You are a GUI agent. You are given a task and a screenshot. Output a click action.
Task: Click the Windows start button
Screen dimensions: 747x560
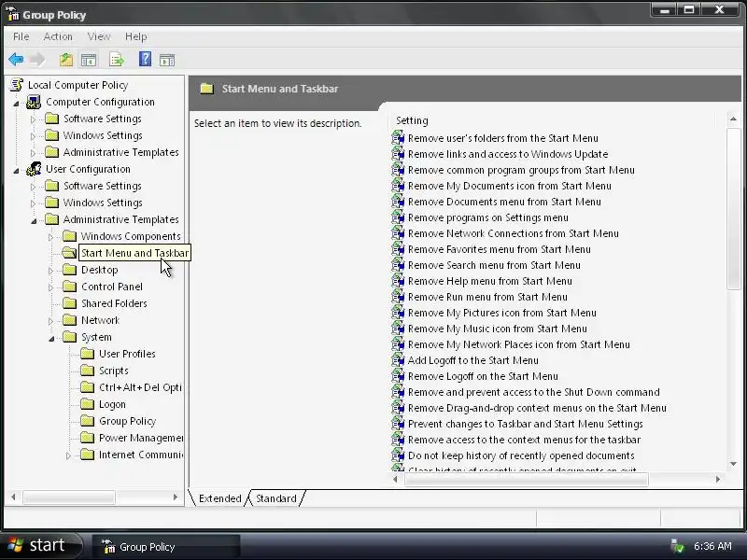pos(40,545)
